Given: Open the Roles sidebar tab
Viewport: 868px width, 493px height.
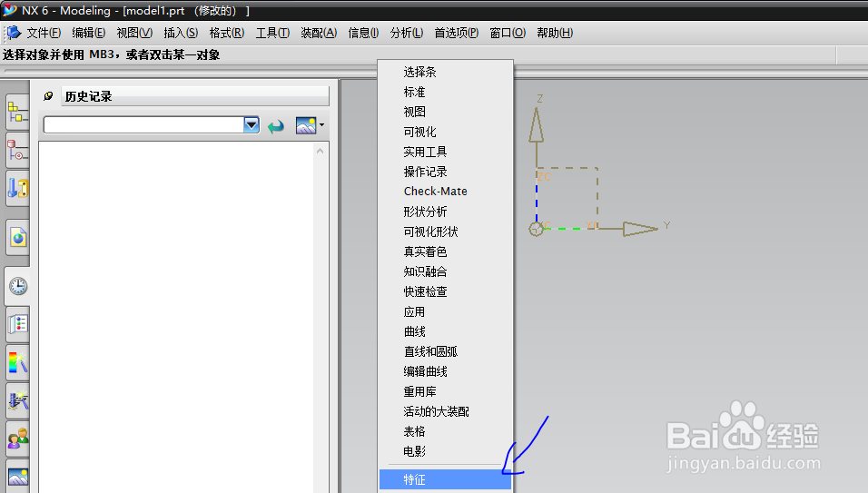Looking at the screenshot, I should click(17, 439).
